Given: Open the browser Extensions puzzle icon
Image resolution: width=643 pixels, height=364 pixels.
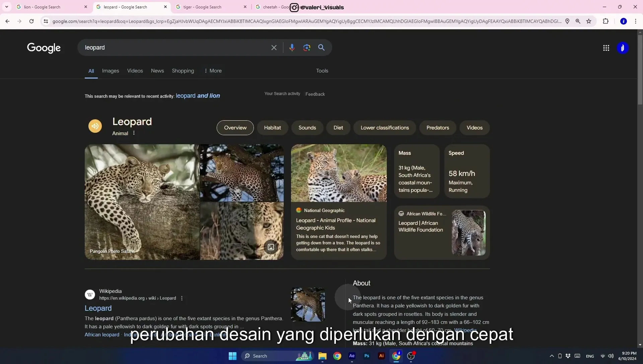Looking at the screenshot, I should (605, 21).
